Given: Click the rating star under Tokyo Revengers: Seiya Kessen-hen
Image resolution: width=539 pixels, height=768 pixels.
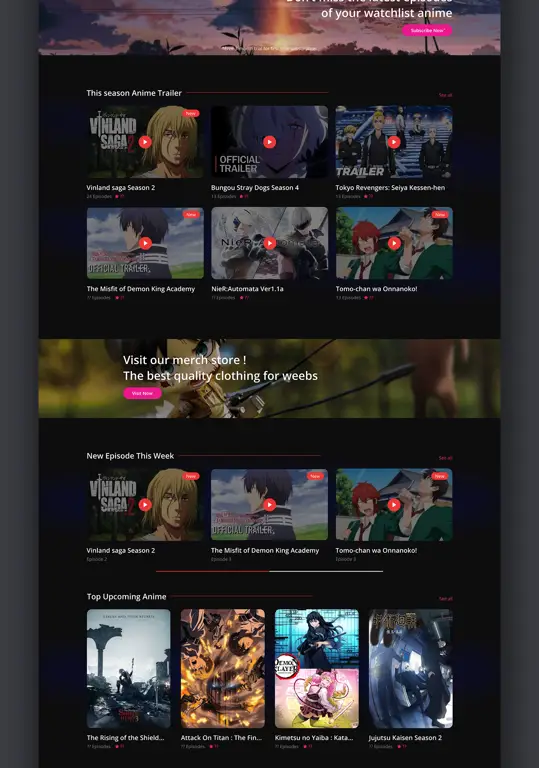Looking at the screenshot, I should click(x=366, y=196).
